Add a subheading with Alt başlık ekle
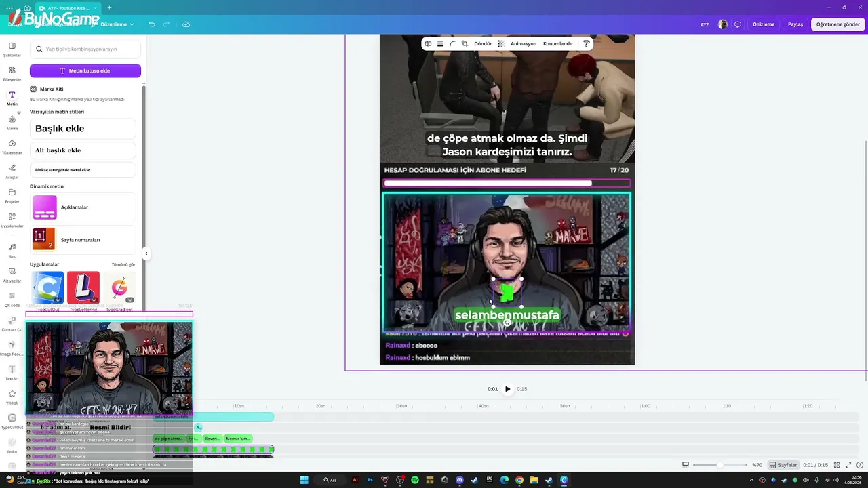This screenshot has width=868, height=488. 83,150
